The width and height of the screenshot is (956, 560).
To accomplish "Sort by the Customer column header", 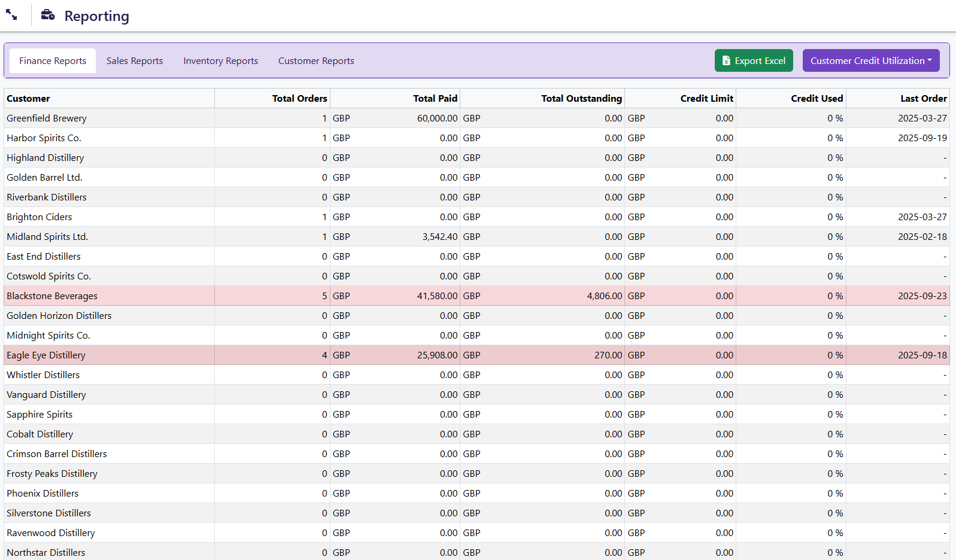I will [28, 98].
